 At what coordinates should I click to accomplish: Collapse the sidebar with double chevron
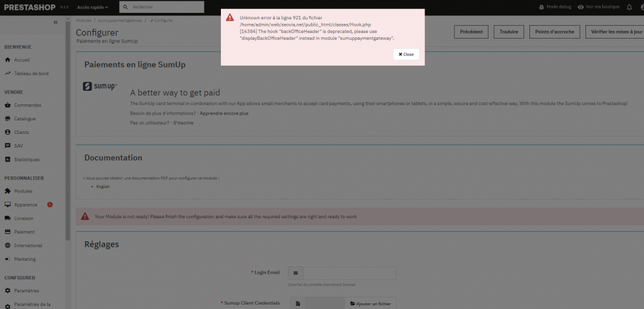click(55, 23)
